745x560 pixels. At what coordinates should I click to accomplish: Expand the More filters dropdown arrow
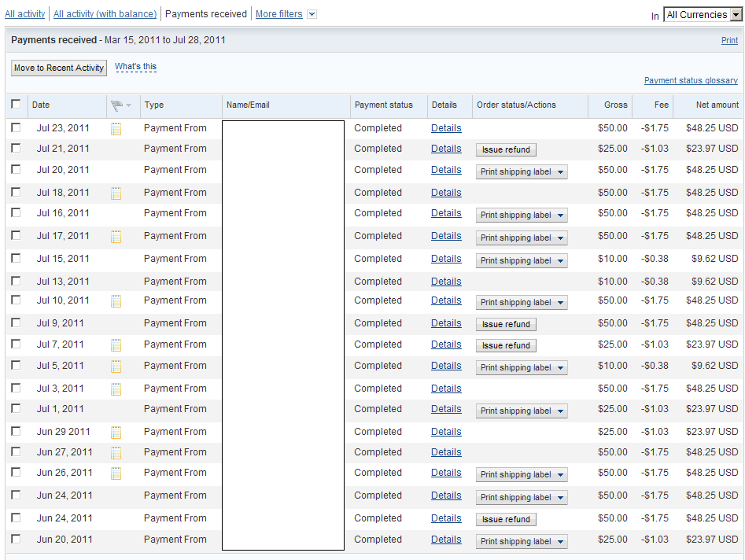(x=312, y=14)
